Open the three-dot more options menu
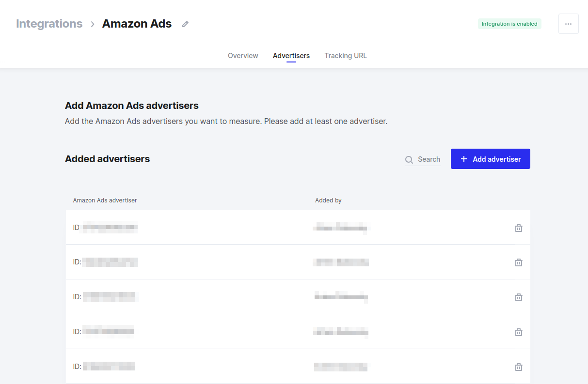Screen dimensions: 588x384 568,24
